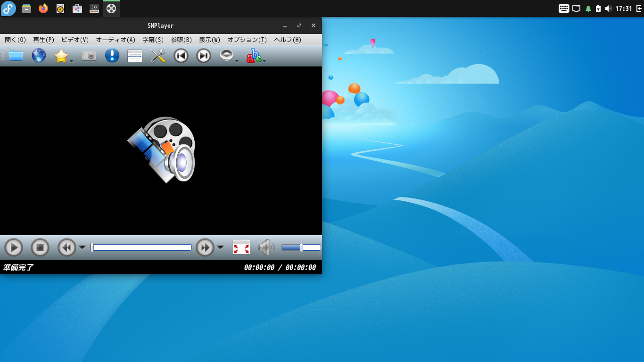Image resolution: width=644 pixels, height=362 pixels.
Task: Open URL using the globe icon
Action: [39, 56]
